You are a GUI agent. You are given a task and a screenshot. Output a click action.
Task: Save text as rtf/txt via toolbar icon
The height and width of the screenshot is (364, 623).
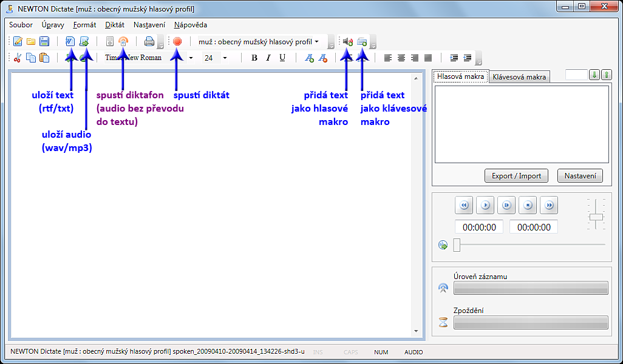point(70,41)
